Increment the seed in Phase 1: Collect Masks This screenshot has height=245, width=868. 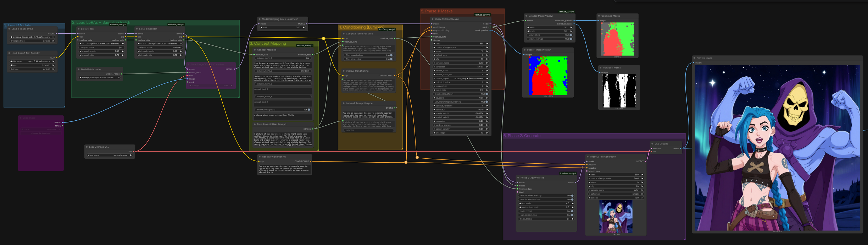coord(487,43)
